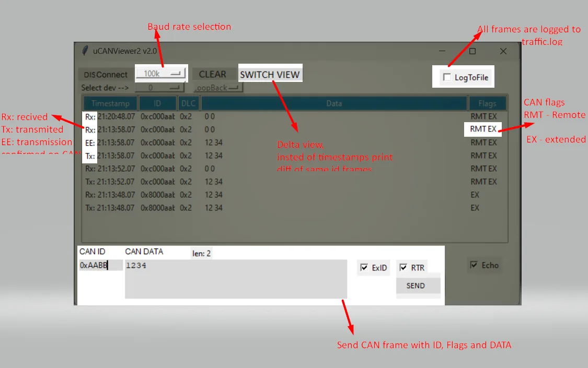This screenshot has height=368, width=588.
Task: Click the CLEAR button
Action: point(212,74)
